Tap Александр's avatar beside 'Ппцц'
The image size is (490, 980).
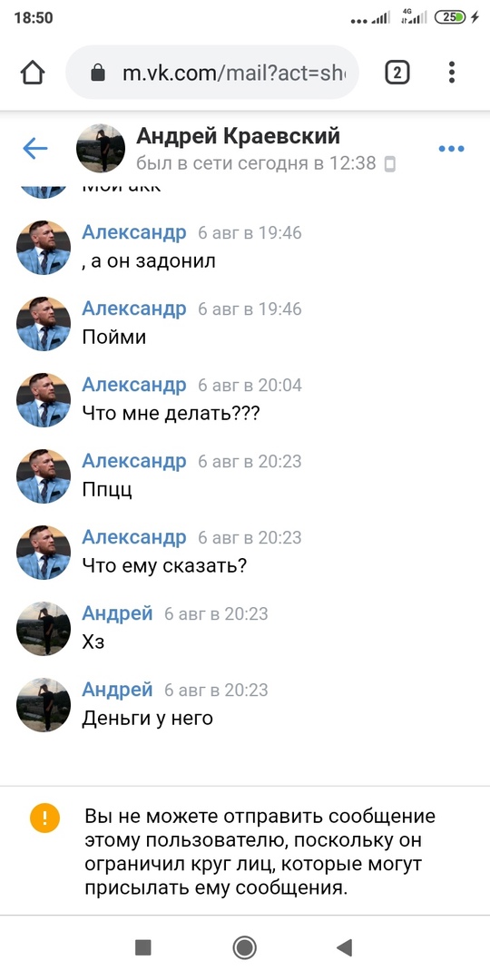click(x=44, y=476)
